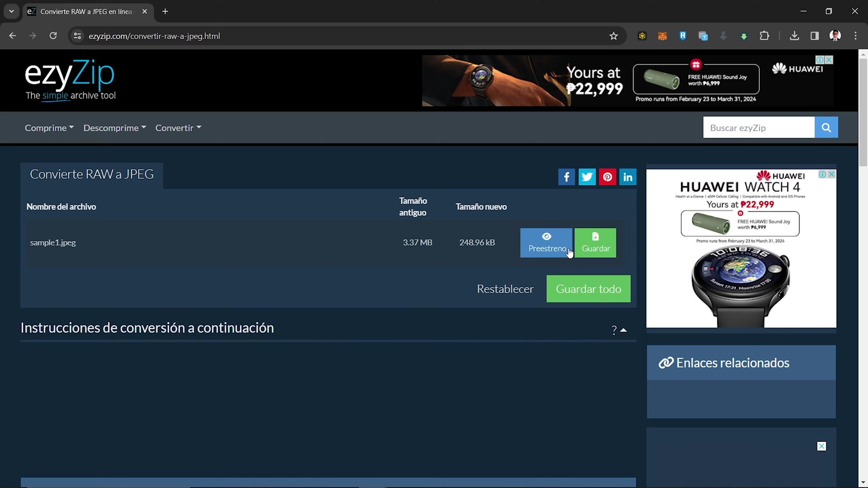Close the top Huawei banner ad
Screen dimensions: 868x488
pyautogui.click(x=829, y=60)
